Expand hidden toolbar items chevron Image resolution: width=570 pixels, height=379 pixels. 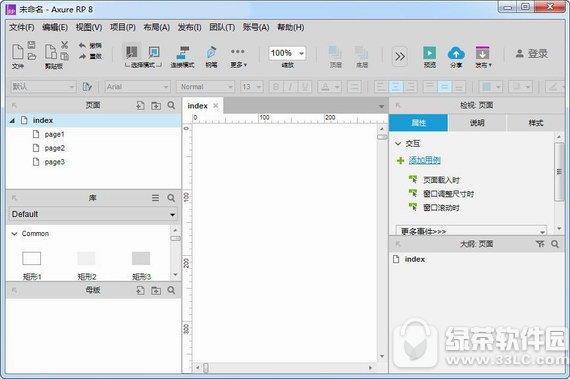pos(400,56)
